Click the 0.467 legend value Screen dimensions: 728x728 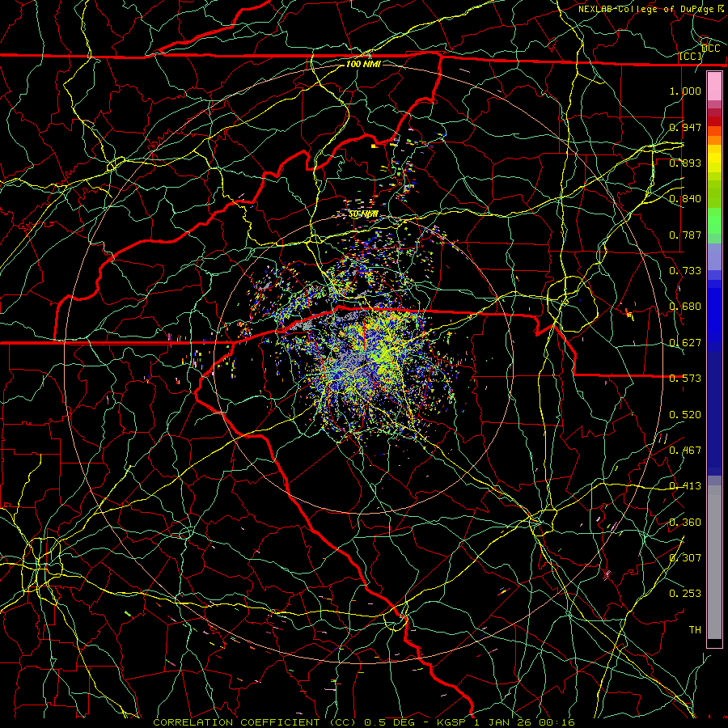pos(685,450)
